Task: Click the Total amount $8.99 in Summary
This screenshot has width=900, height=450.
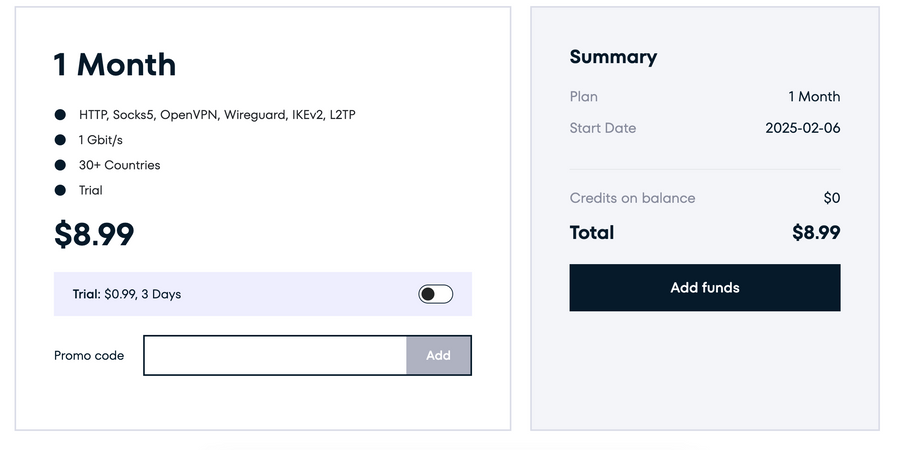Action: point(815,233)
